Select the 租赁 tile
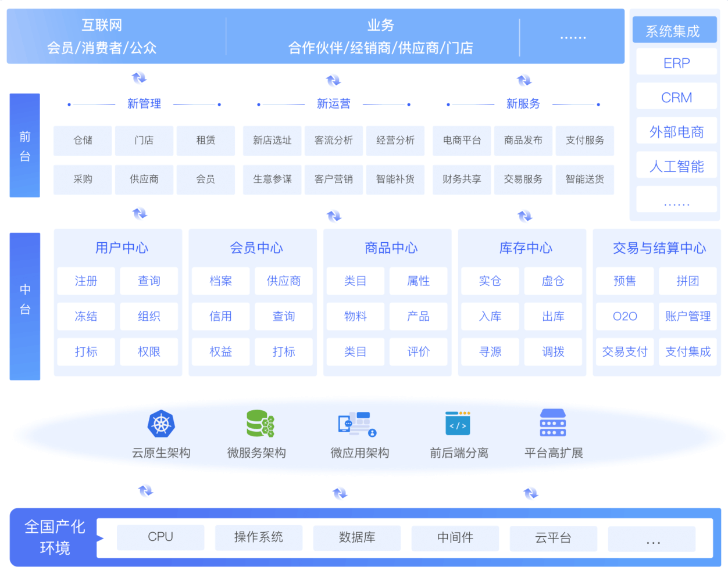The width and height of the screenshot is (728, 574). point(206,140)
